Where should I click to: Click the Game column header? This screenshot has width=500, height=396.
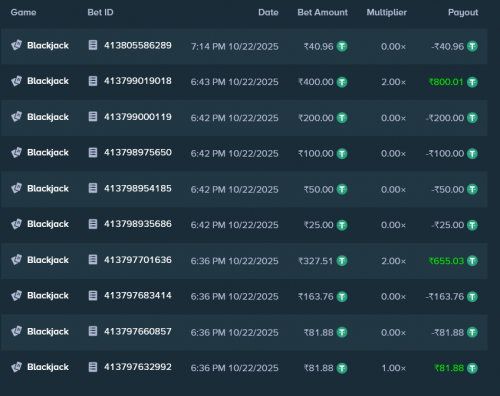pyautogui.click(x=23, y=12)
